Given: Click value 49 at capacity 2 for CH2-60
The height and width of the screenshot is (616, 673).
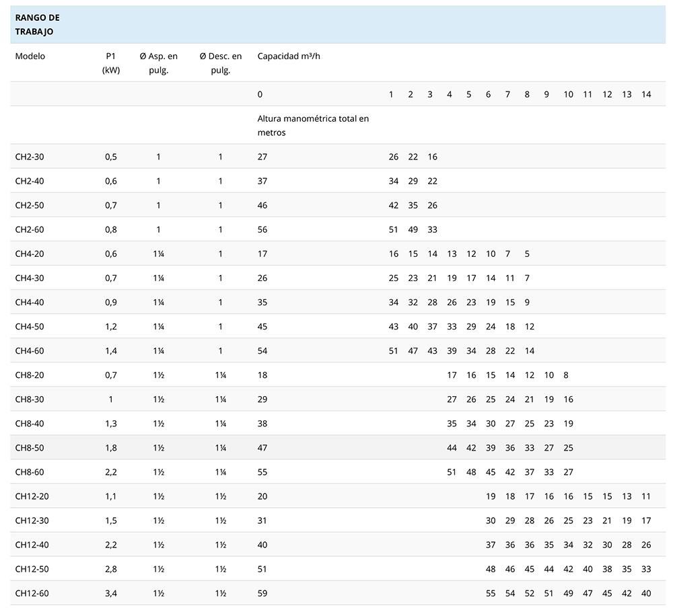Looking at the screenshot, I should pos(413,229).
